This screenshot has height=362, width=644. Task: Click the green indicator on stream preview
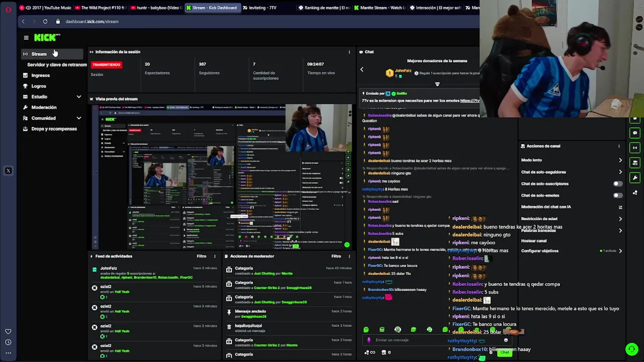coord(347,245)
